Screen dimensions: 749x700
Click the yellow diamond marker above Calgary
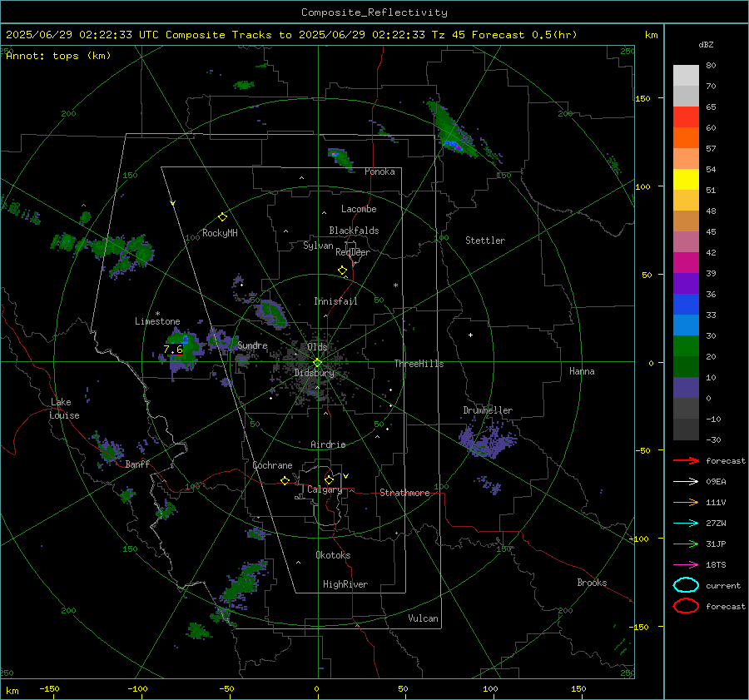click(x=329, y=479)
